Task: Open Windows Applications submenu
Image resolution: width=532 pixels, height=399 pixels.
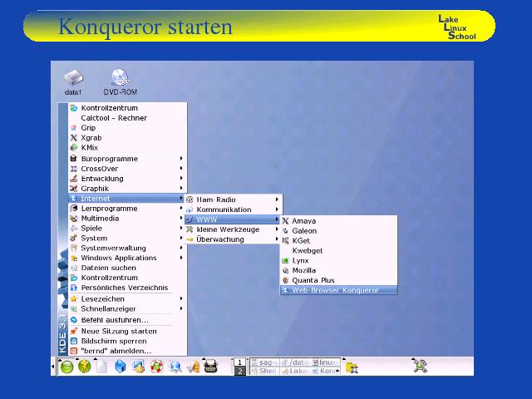Action: (x=127, y=258)
